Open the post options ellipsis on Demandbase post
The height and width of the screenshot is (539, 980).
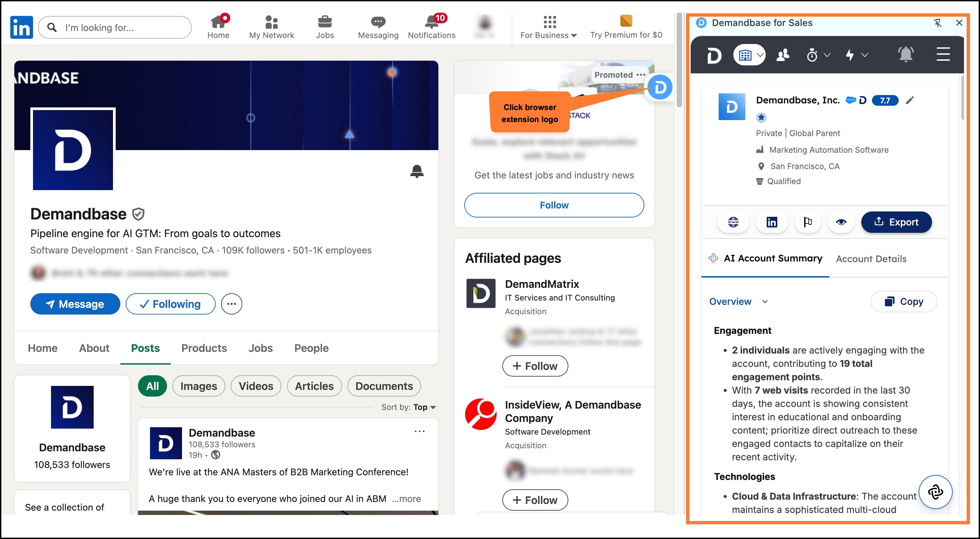419,431
